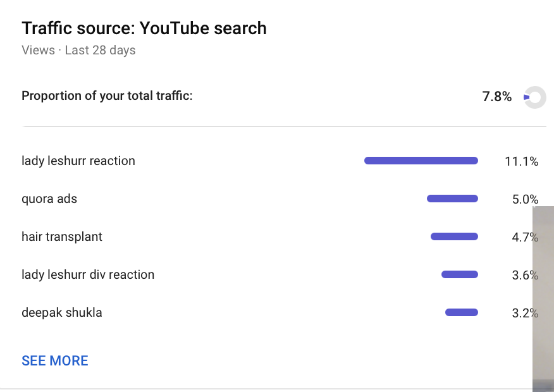Click the quora ads percentage bar
The height and width of the screenshot is (392, 554).
453,199
